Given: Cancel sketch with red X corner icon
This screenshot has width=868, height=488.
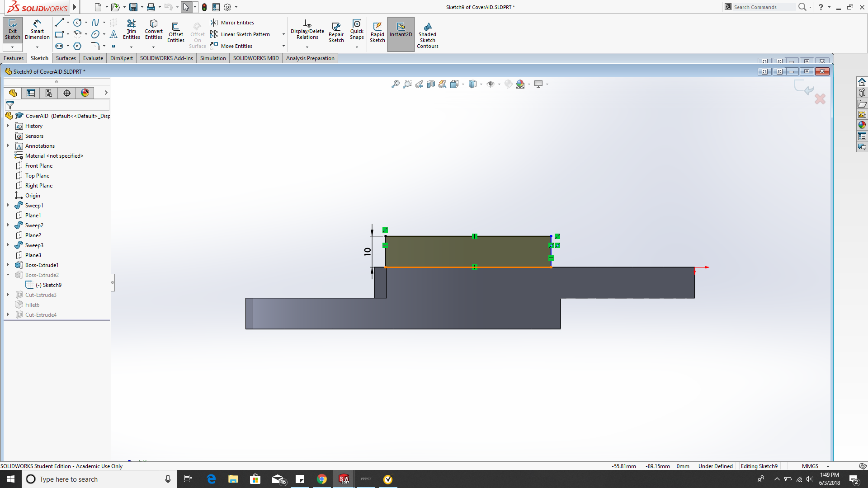Looking at the screenshot, I should coord(820,99).
